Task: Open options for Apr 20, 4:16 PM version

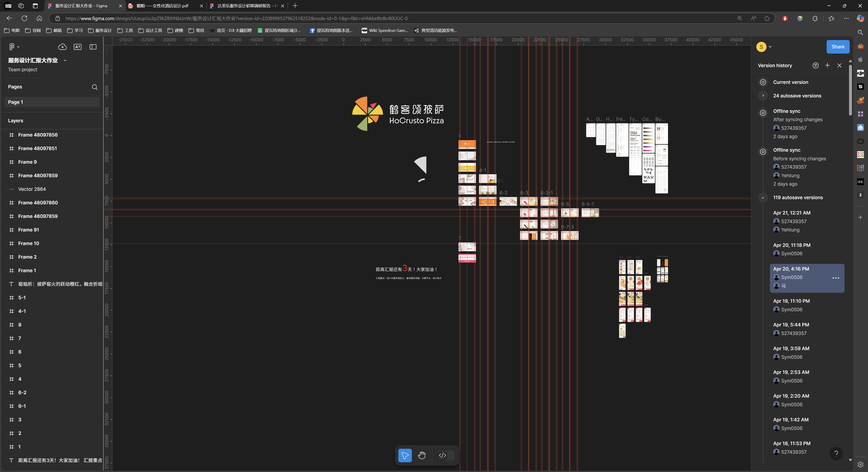Action: pyautogui.click(x=836, y=278)
